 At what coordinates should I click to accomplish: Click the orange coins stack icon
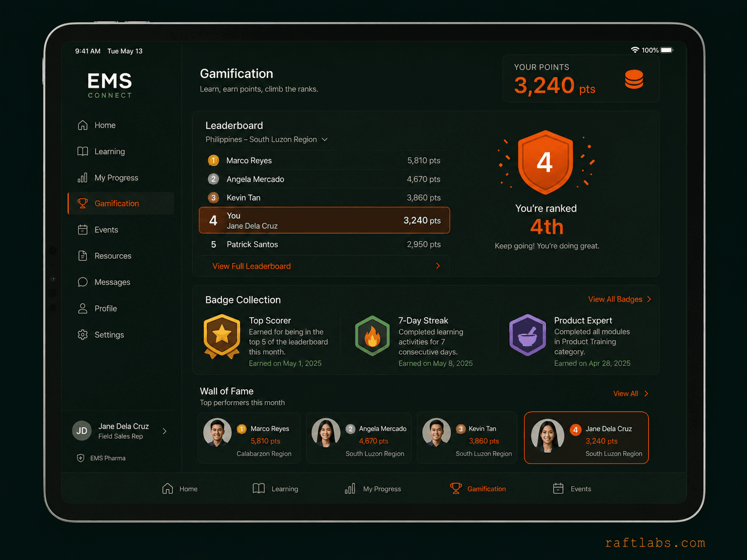click(x=634, y=79)
